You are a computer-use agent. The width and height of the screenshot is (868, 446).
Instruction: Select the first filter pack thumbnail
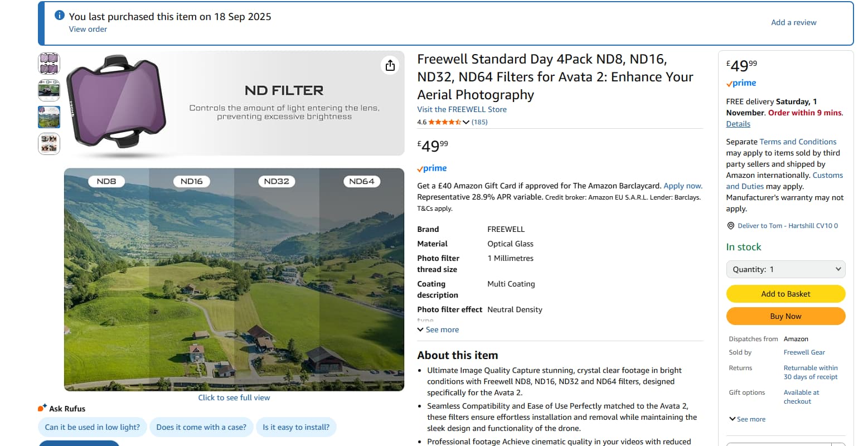click(x=49, y=64)
